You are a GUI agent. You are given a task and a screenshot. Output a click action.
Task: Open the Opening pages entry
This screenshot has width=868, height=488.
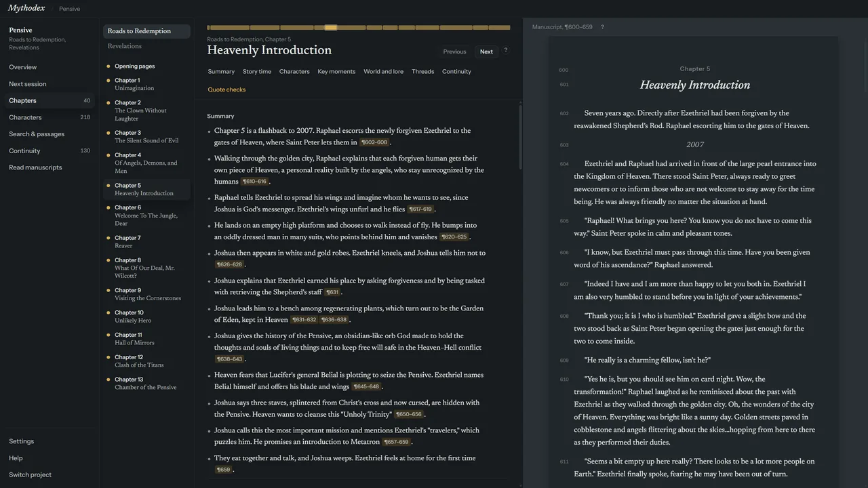[146, 66]
